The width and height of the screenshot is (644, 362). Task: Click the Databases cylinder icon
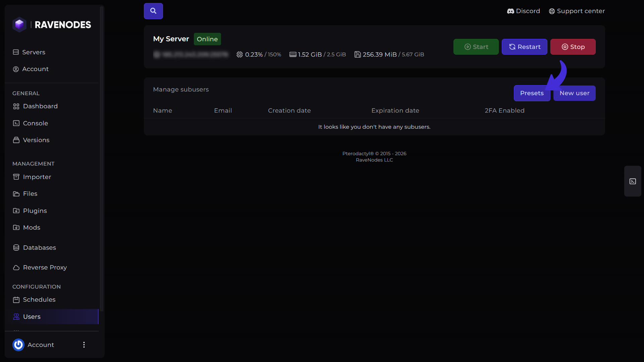pos(16,248)
